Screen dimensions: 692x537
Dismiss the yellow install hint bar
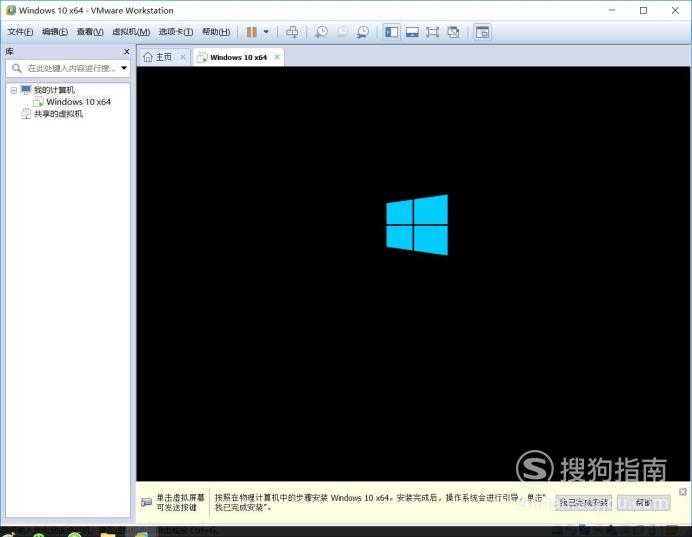pos(683,492)
